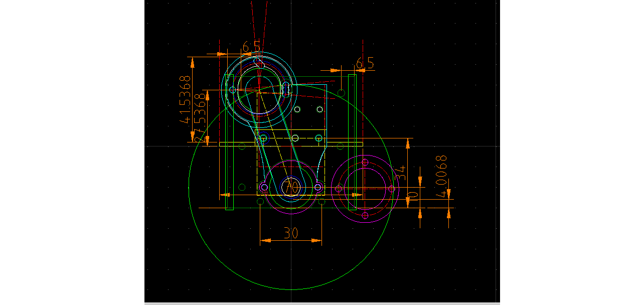
Task: Select the top small hole on magenta flange
Action: tap(365, 162)
